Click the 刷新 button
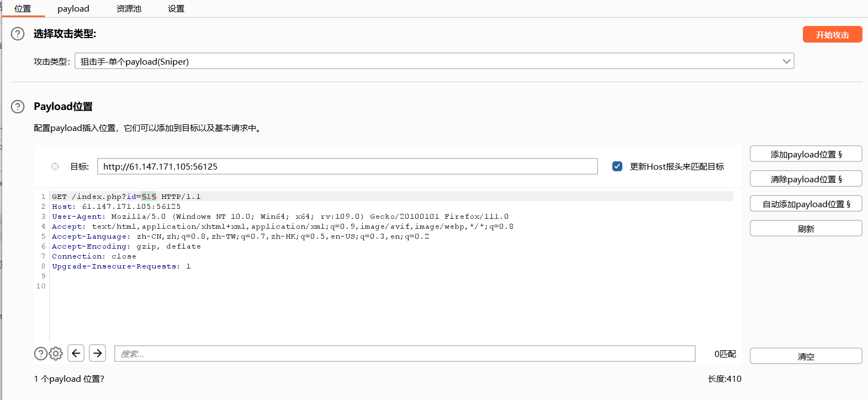868x400 pixels. pyautogui.click(x=806, y=229)
